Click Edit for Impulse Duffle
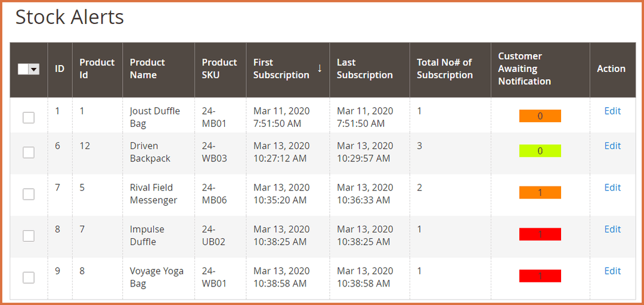644x305 pixels. pyautogui.click(x=612, y=229)
